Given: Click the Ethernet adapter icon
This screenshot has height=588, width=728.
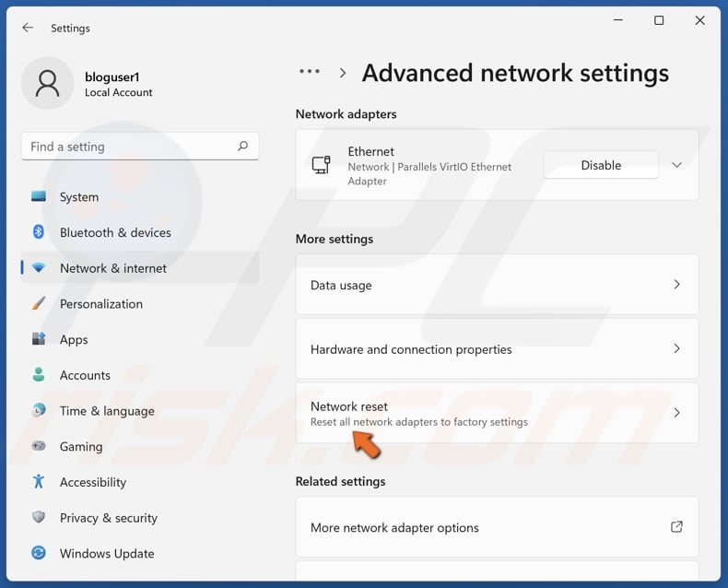Looking at the screenshot, I should pyautogui.click(x=321, y=165).
